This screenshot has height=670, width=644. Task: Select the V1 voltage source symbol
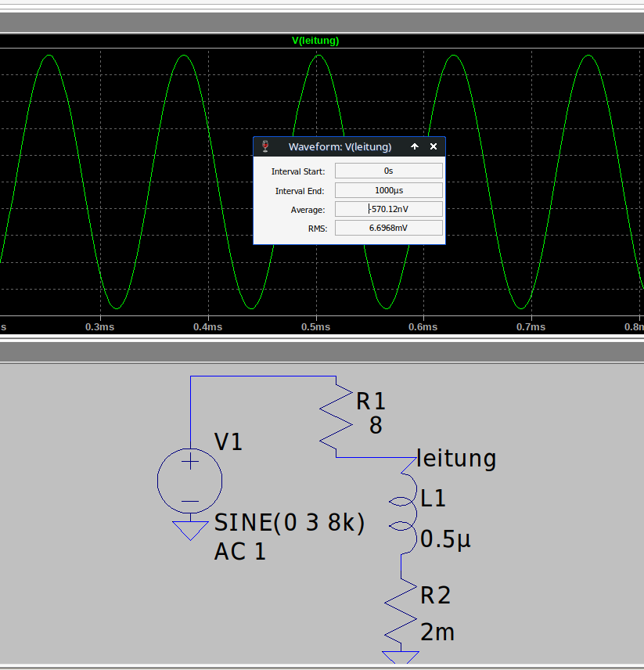[189, 480]
